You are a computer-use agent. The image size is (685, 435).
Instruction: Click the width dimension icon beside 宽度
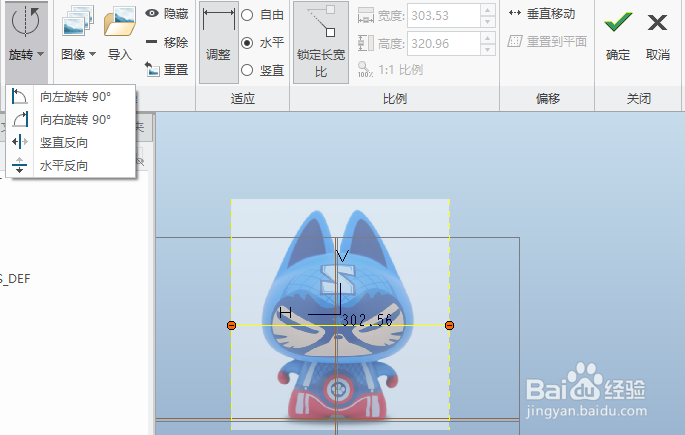pos(366,15)
